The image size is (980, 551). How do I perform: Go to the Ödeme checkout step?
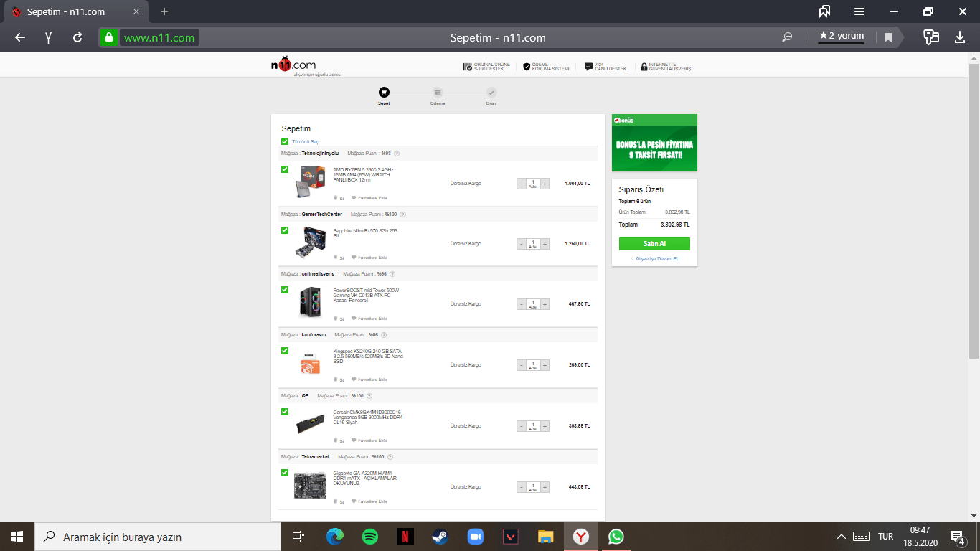pos(438,96)
